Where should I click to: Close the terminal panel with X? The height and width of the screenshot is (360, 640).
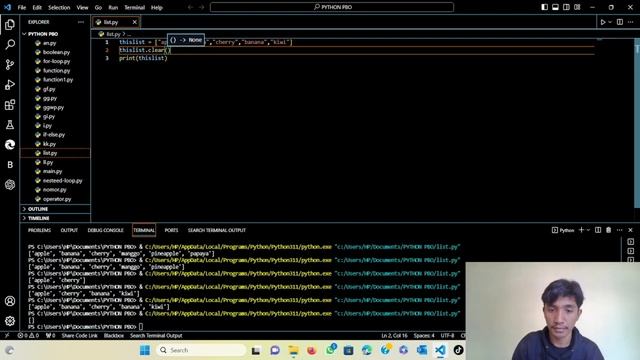tap(631, 230)
